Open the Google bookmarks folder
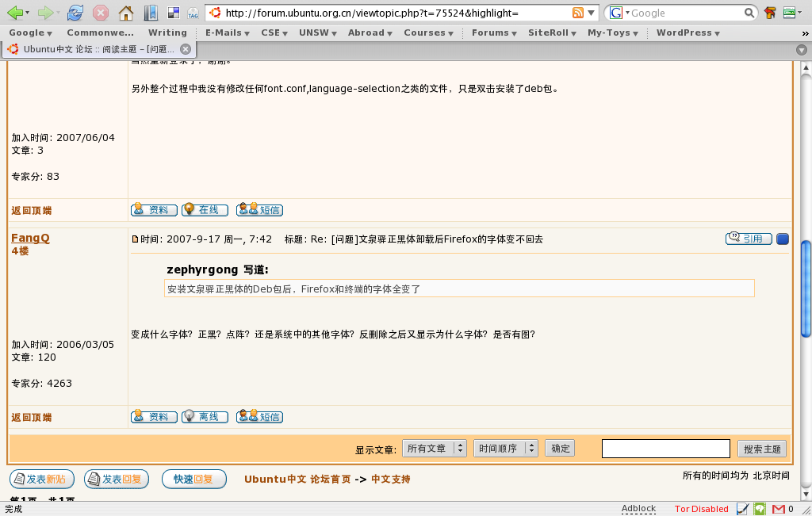812x516 pixels. (31, 32)
